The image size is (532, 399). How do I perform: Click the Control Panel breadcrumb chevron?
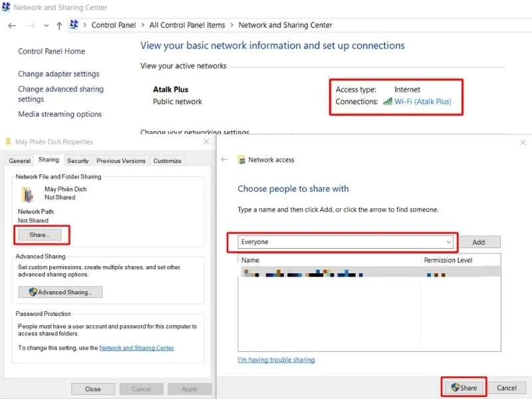(142, 25)
